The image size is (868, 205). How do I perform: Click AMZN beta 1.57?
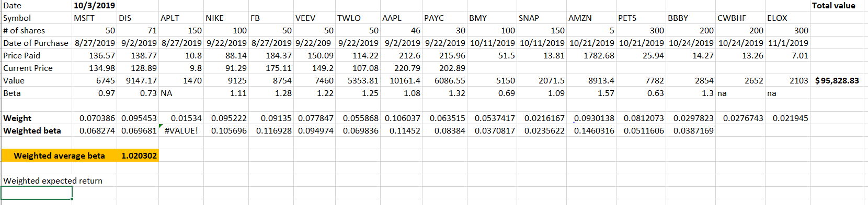[x=591, y=93]
